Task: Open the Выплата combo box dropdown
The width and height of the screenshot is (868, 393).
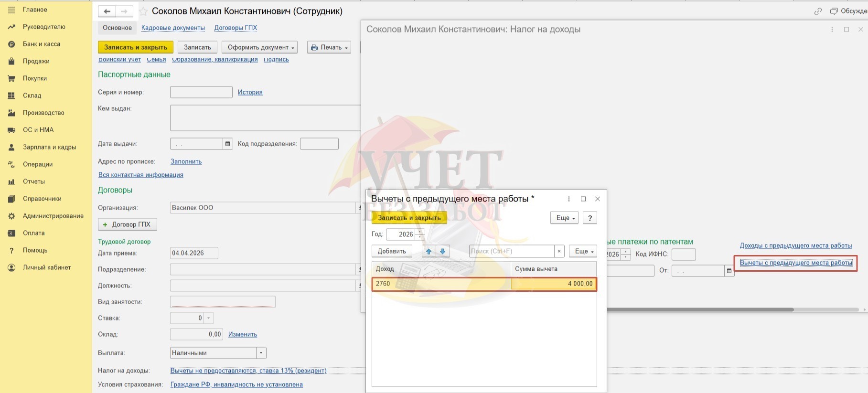Action: click(261, 353)
